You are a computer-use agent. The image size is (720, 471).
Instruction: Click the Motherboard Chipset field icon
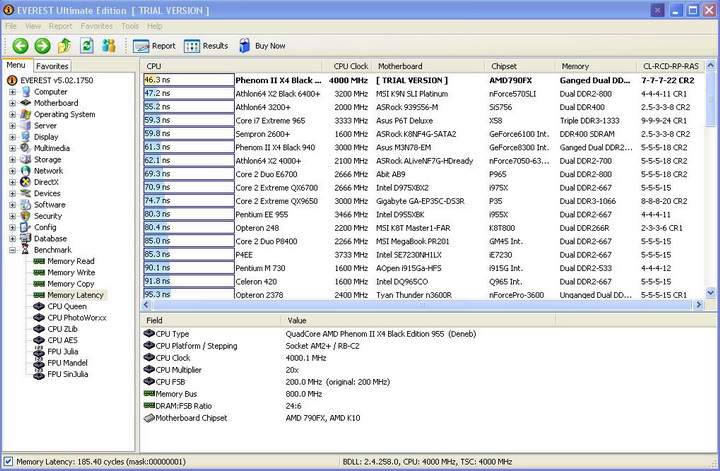pos(149,418)
